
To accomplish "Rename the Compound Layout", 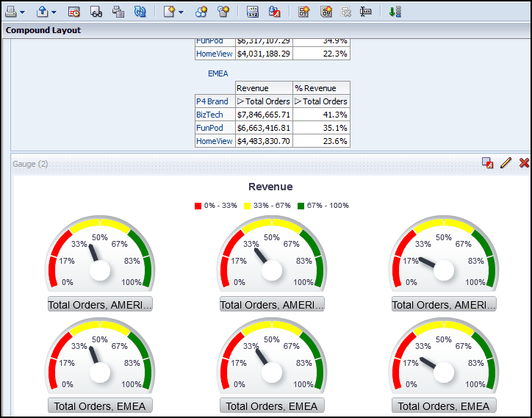I will [x=365, y=12].
